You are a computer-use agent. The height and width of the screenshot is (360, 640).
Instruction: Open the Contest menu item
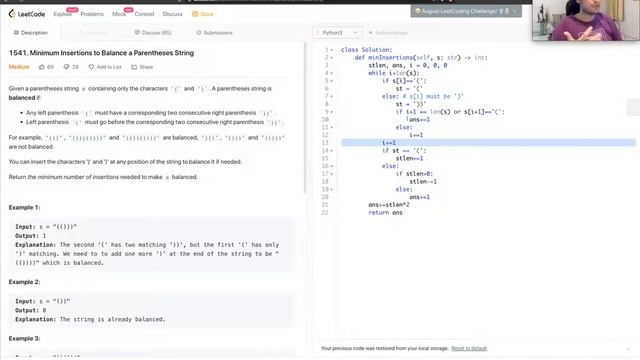click(144, 14)
